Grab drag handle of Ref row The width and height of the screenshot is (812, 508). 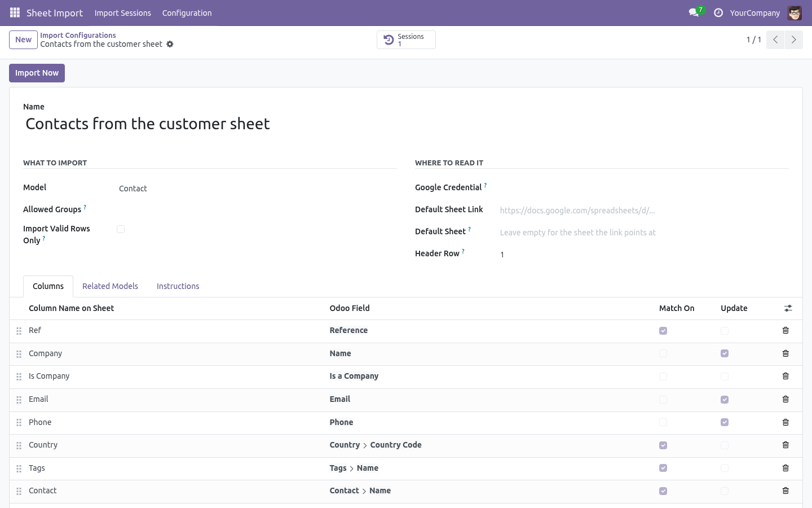(19, 331)
